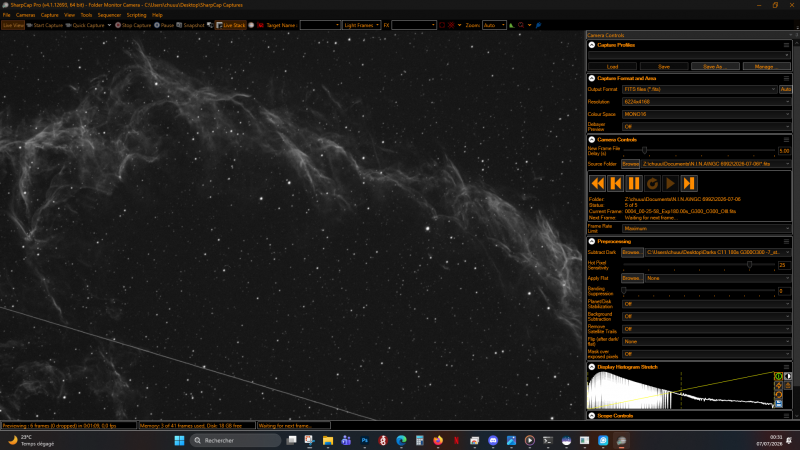800x450 pixels.
Task: Click the histogram auto-stretch lightning icon
Action: 778,386
